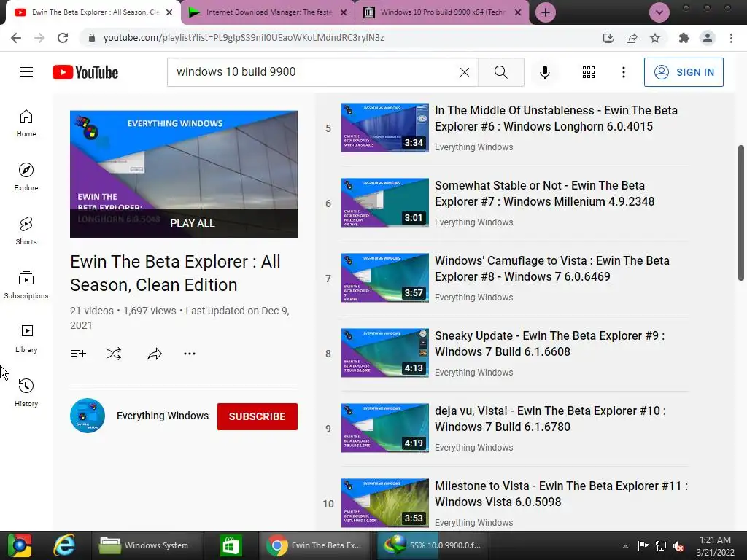Open a new browser tab
The image size is (747, 560).
click(x=546, y=12)
